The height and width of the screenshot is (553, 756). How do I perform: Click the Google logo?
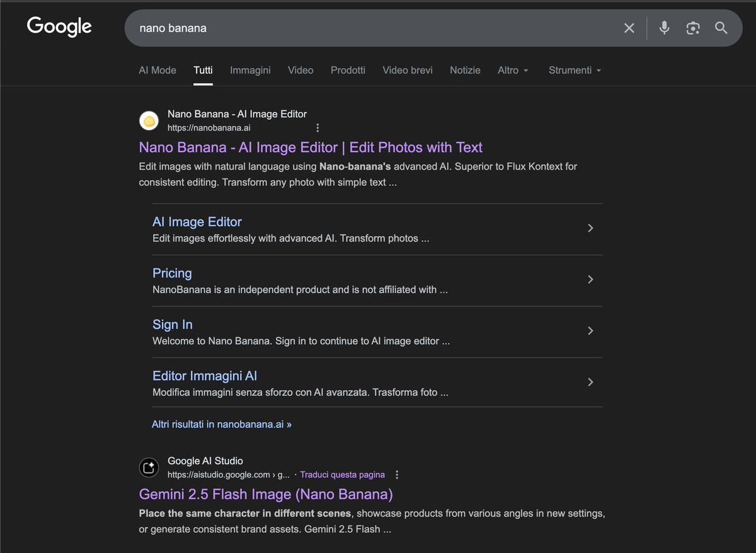(x=59, y=26)
